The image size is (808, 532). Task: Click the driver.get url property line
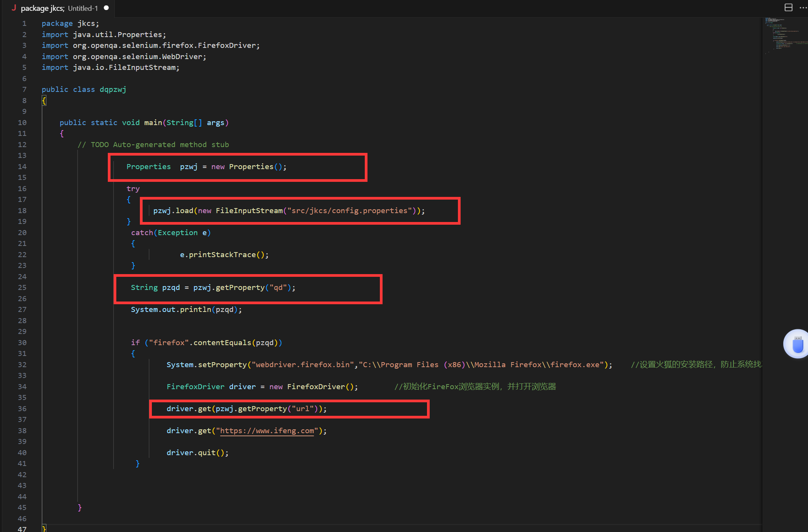click(x=247, y=409)
